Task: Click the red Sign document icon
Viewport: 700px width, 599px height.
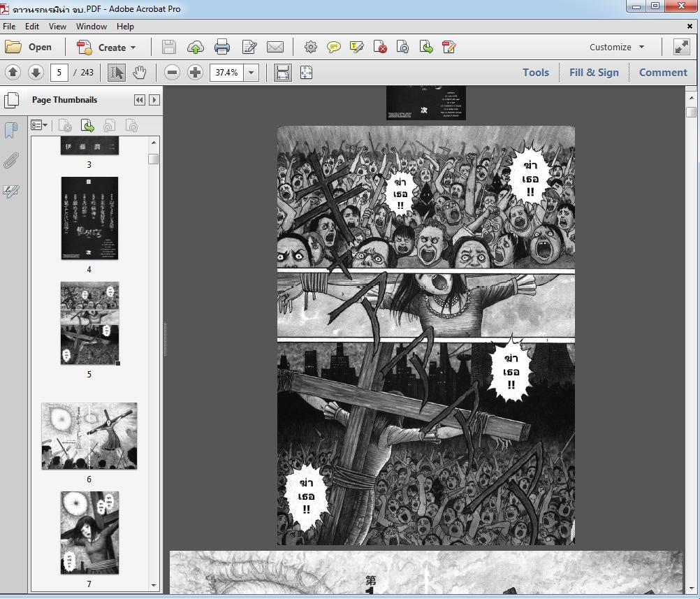Action: coord(449,47)
